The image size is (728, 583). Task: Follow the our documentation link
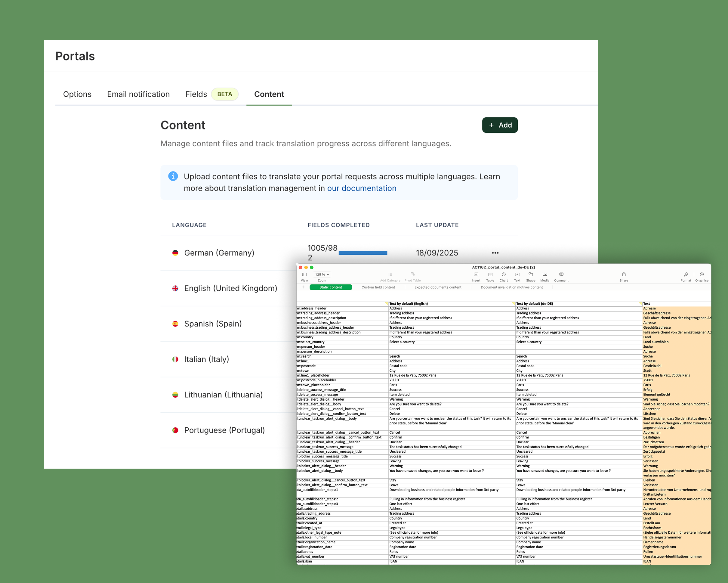coord(361,188)
